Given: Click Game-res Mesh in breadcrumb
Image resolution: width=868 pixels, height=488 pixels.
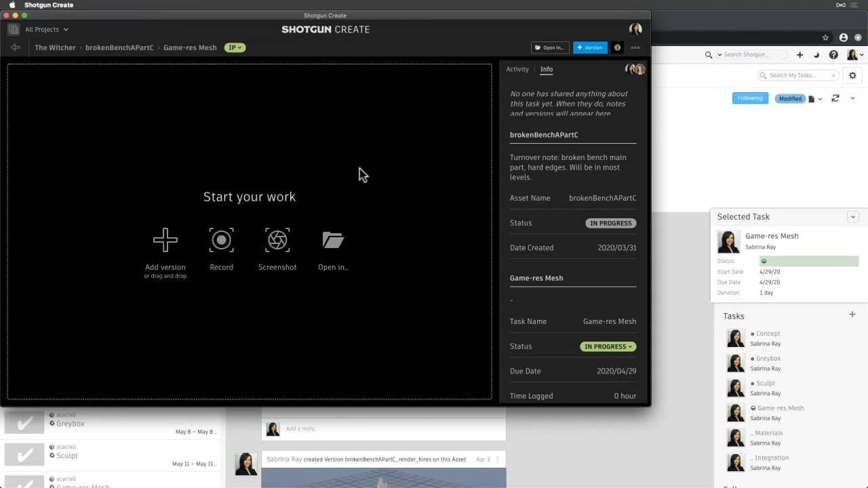Looking at the screenshot, I should (190, 47).
